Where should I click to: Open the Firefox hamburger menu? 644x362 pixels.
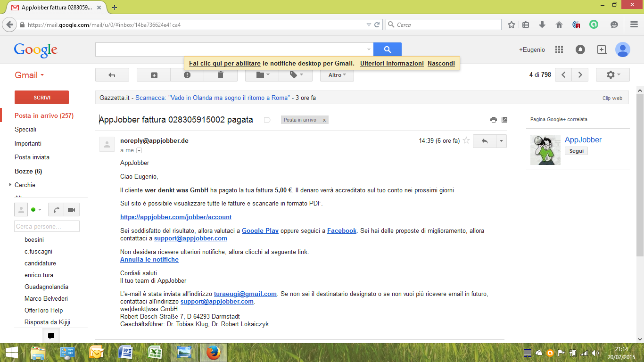pyautogui.click(x=634, y=25)
